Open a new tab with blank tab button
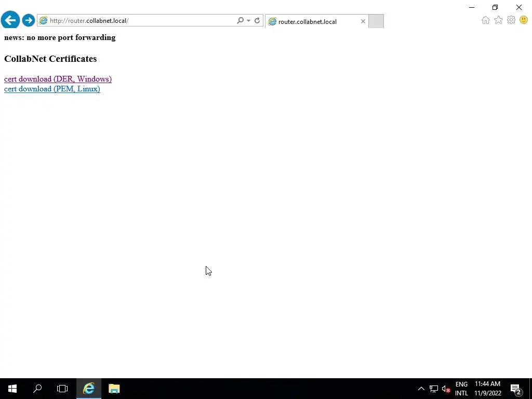The image size is (532, 399). 376,21
